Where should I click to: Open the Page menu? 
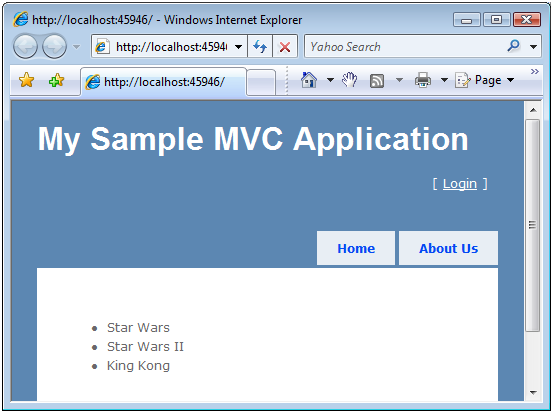tap(484, 80)
